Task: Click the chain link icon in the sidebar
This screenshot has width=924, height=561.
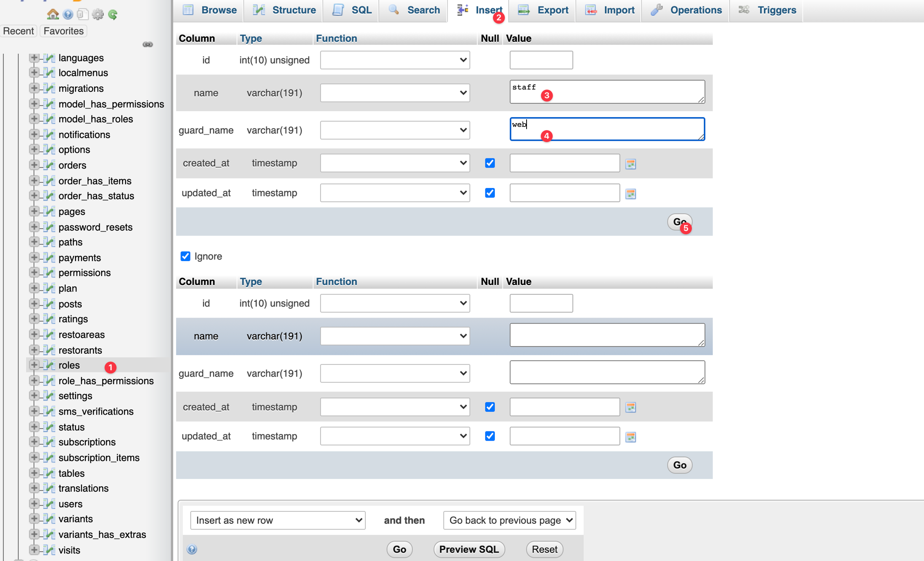Action: tap(148, 45)
